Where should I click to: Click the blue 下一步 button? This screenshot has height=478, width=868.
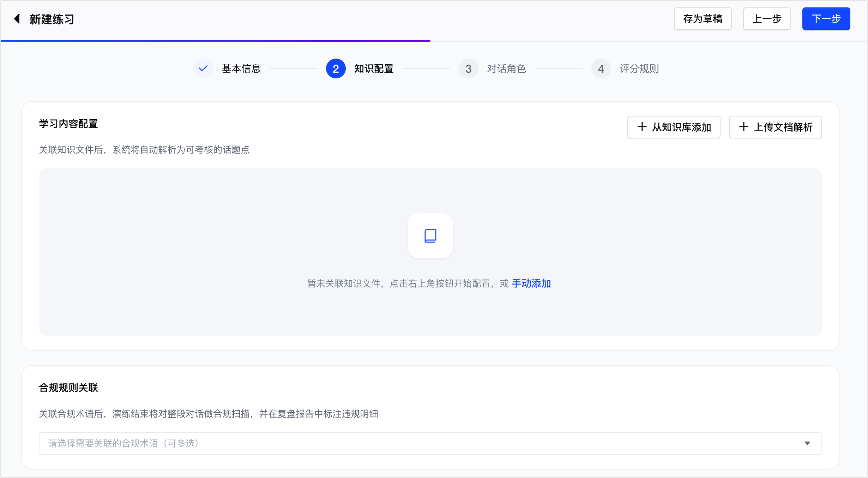pyautogui.click(x=826, y=19)
